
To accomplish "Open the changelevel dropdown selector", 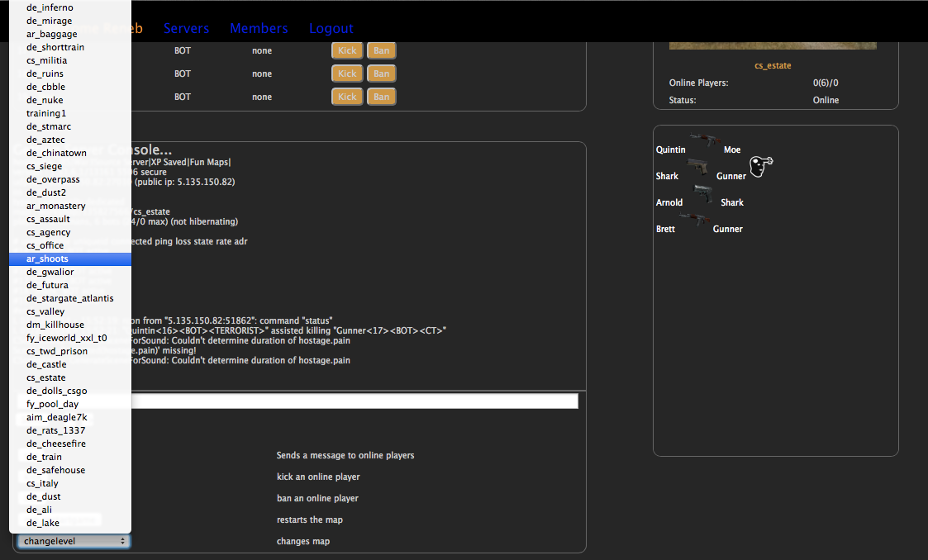I will coord(73,541).
